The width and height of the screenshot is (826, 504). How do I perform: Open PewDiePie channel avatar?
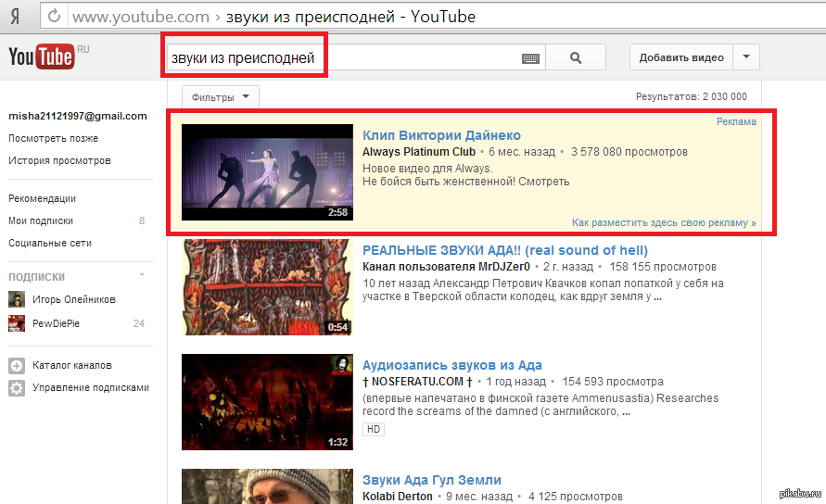tap(17, 323)
